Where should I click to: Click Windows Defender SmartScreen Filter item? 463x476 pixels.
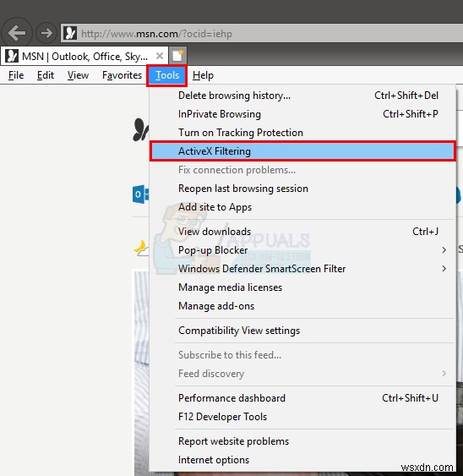302,269
